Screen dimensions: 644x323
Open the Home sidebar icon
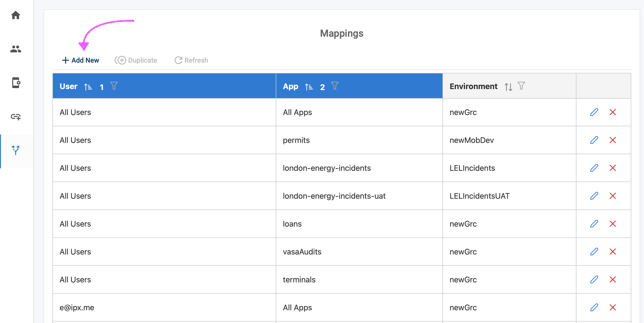coord(15,15)
